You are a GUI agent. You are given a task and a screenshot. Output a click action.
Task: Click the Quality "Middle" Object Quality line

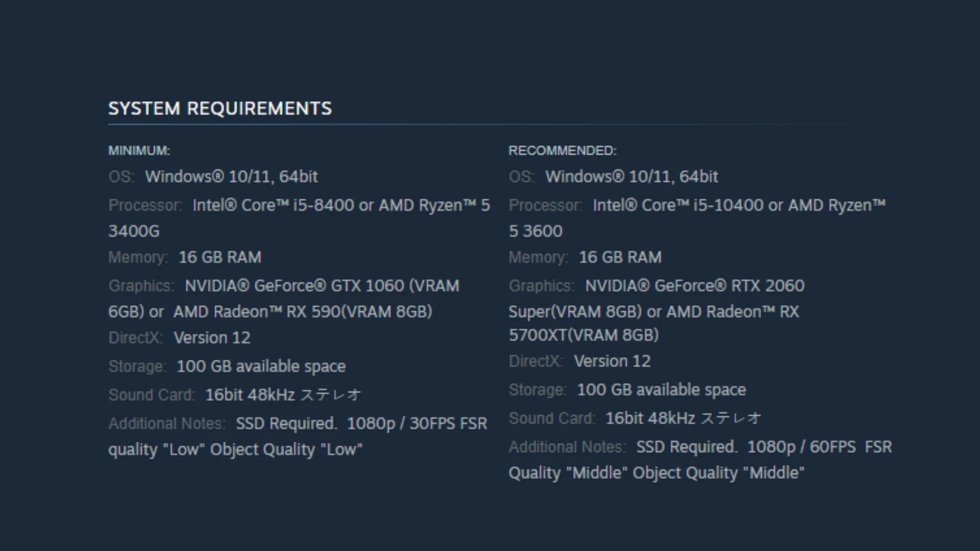pos(657,474)
